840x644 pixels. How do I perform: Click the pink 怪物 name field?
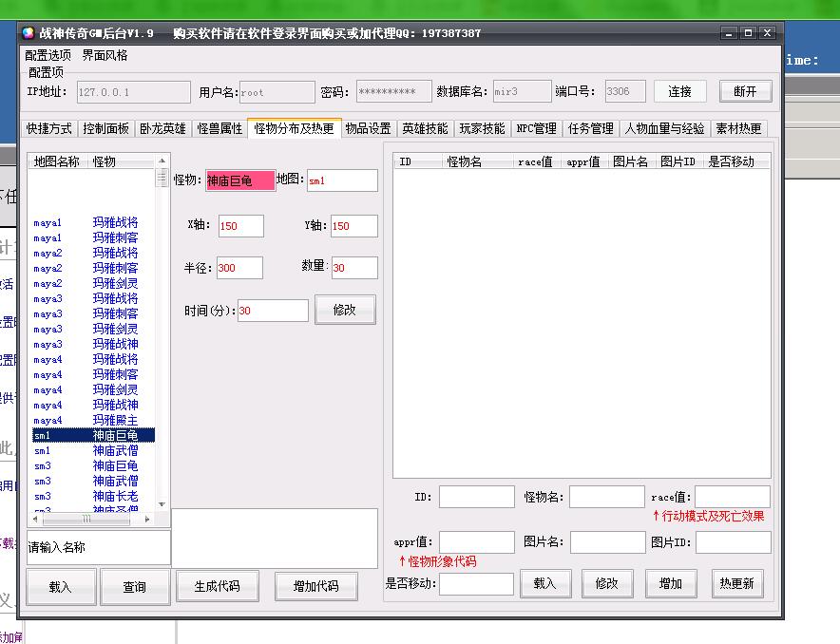click(240, 180)
